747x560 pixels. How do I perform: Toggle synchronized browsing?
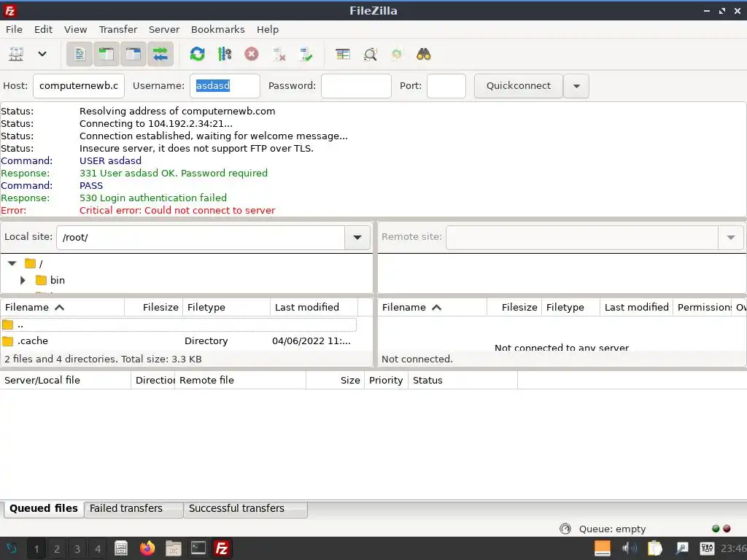[396, 54]
